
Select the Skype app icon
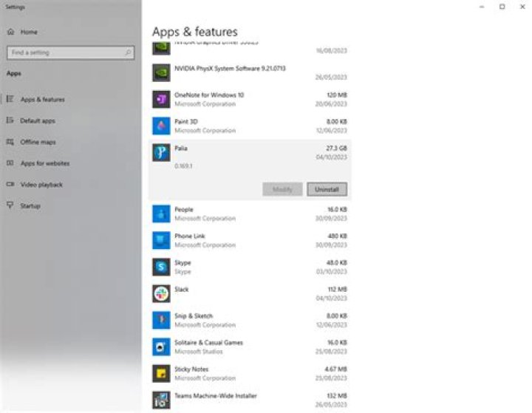pos(161,267)
